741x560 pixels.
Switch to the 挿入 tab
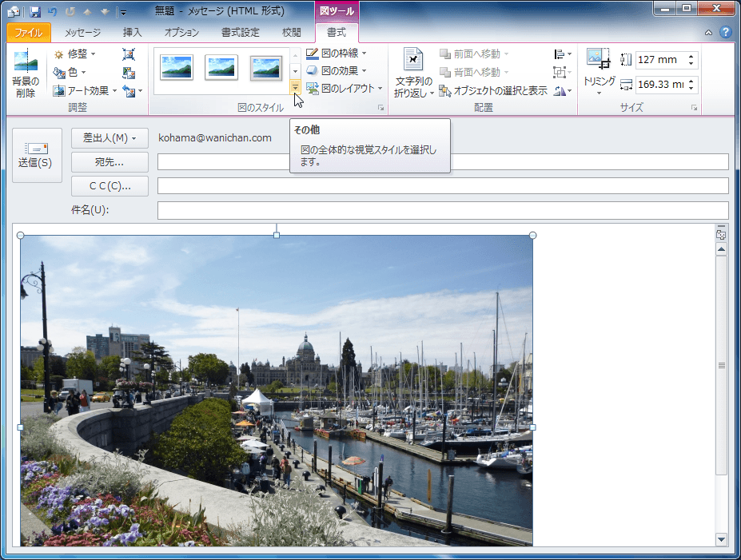(x=133, y=33)
